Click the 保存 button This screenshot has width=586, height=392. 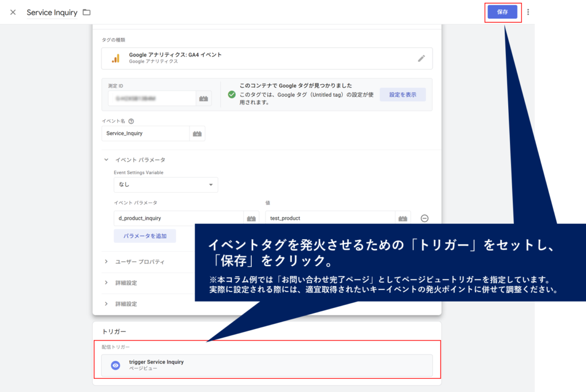point(502,12)
